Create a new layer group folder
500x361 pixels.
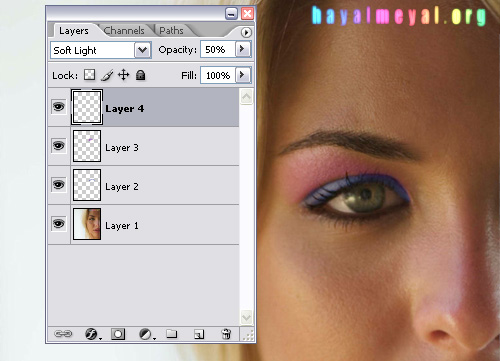(172, 334)
